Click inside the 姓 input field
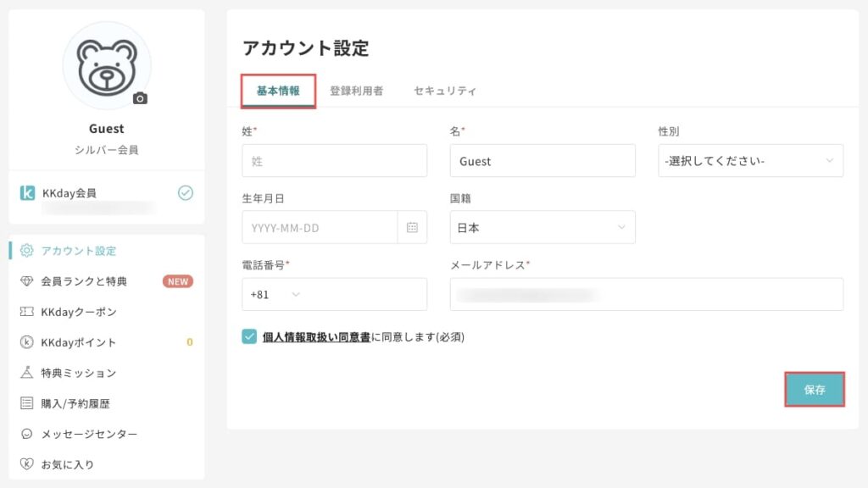 333,160
